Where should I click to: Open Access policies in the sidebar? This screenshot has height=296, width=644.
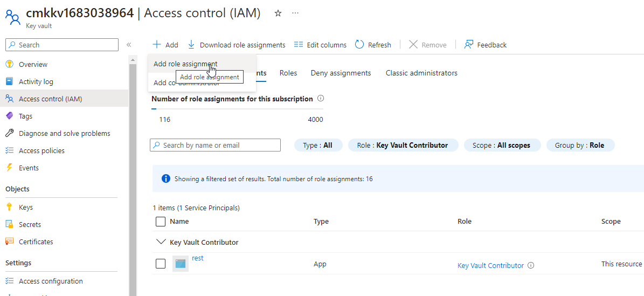(41, 150)
